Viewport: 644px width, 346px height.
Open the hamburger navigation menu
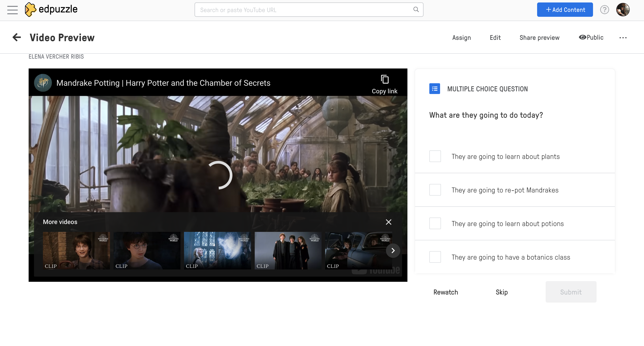click(12, 10)
